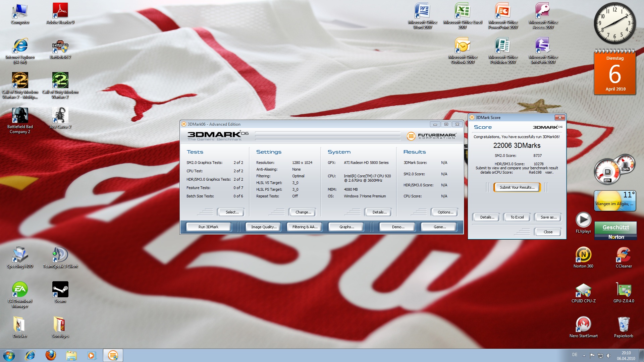644x362 pixels.
Task: Open the Graphs... tool
Action: [x=346, y=227]
